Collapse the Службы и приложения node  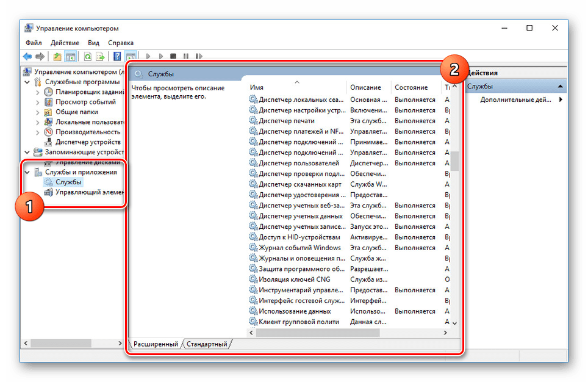pos(27,172)
